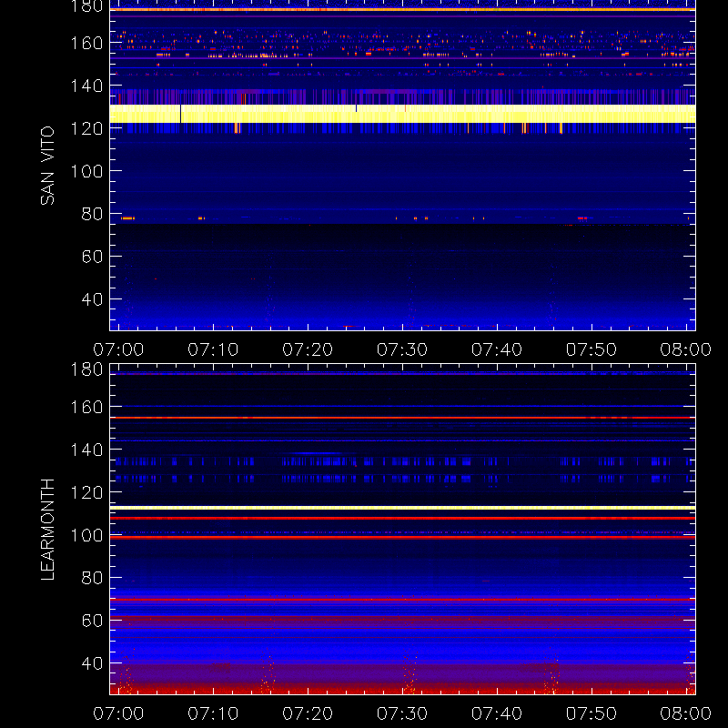Pick the 60 tick label on LEARMONTH axis

click(x=92, y=621)
